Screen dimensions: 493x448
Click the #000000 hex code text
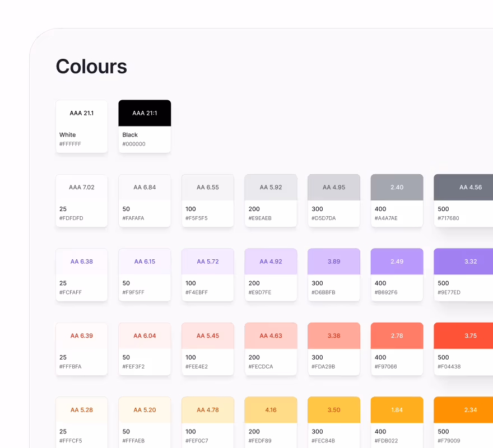pos(134,144)
